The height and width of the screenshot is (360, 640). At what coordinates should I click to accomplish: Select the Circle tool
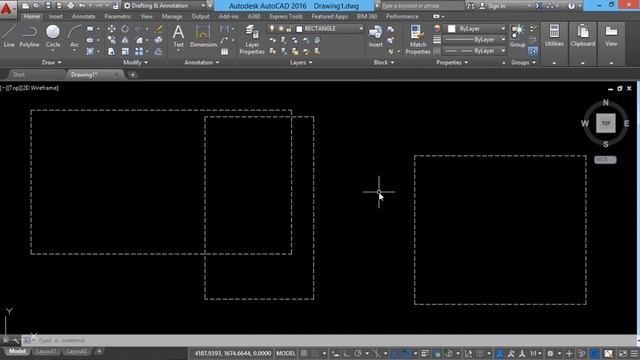[53, 36]
